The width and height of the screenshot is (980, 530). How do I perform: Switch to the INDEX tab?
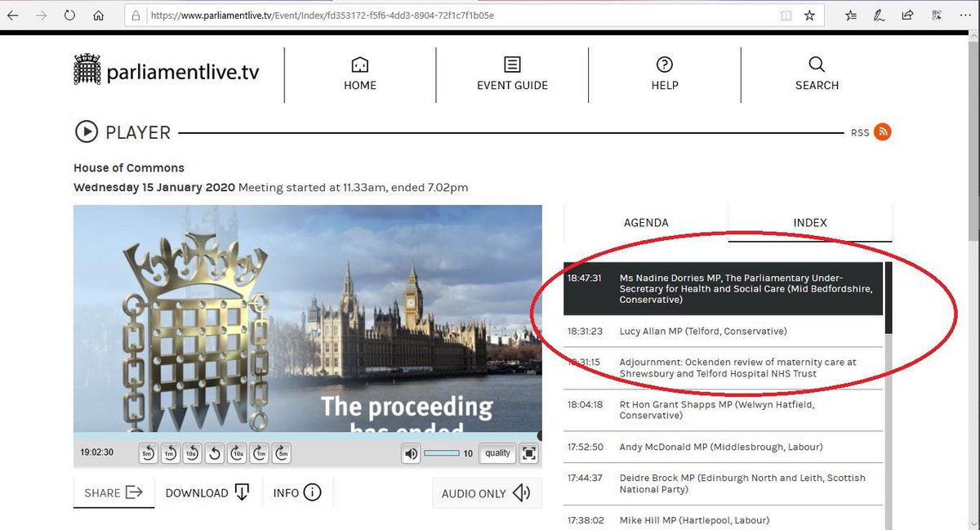pyautogui.click(x=810, y=222)
